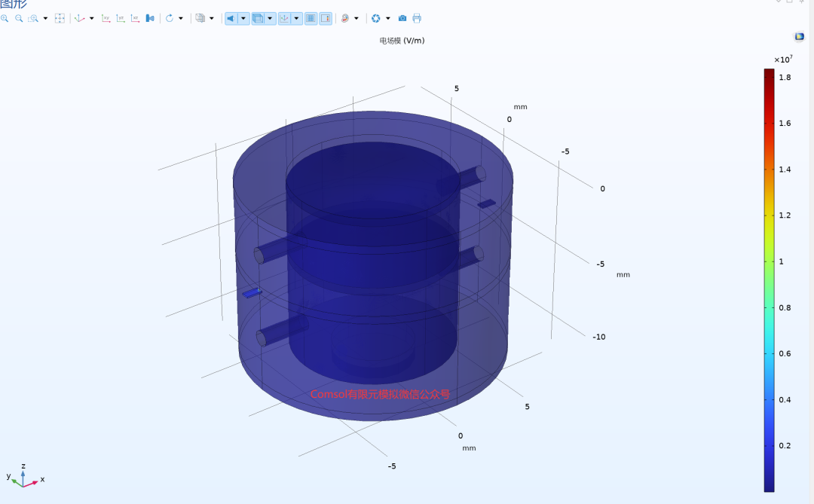The image size is (814, 504).
Task: Click the Print icon
Action: (417, 19)
